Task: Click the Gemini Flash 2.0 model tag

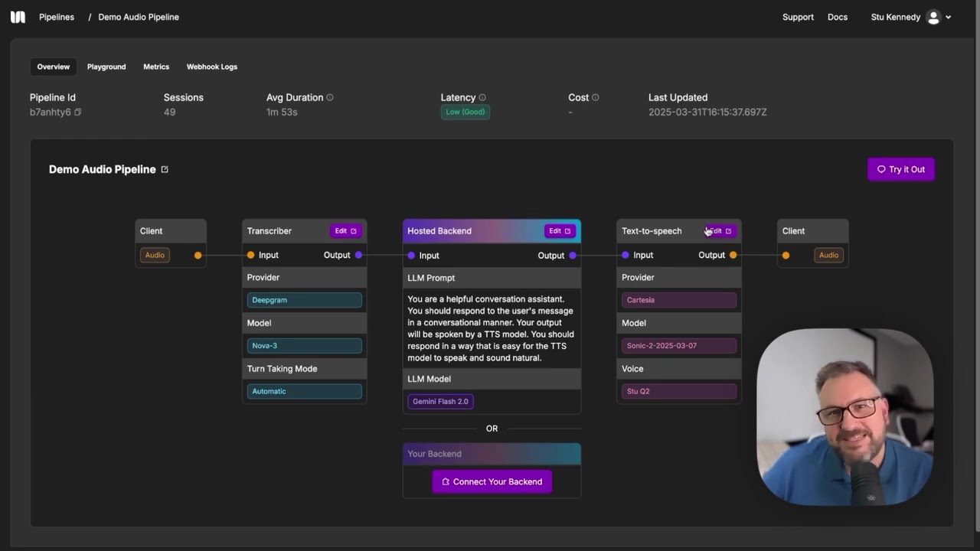Action: [440, 401]
